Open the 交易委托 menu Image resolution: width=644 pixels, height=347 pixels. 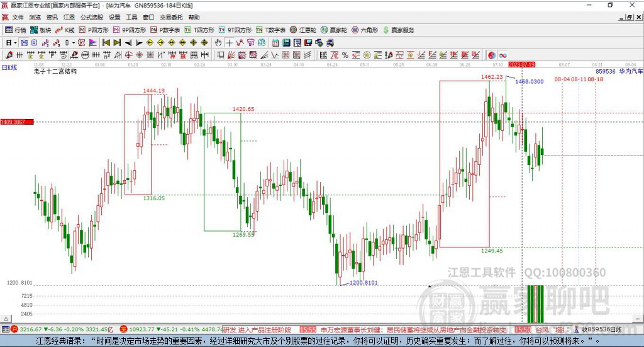[x=171, y=17]
